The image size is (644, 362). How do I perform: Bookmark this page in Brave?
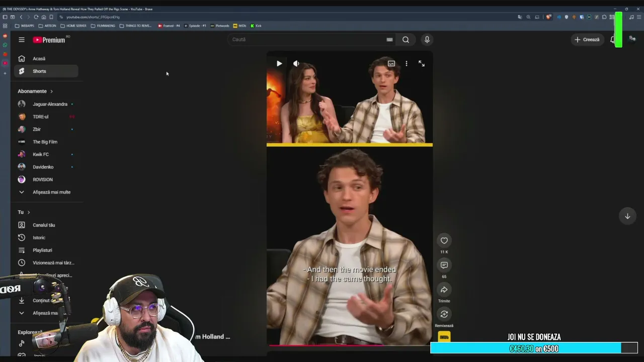point(51,17)
